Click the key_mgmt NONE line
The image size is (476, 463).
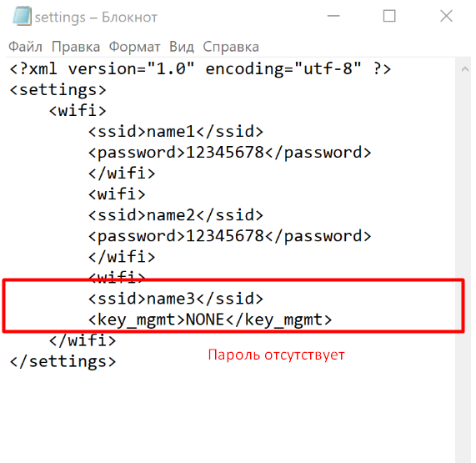coord(210,320)
